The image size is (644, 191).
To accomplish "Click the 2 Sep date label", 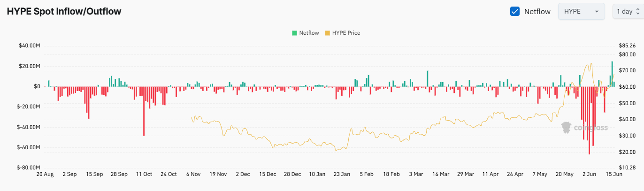I will (69, 174).
